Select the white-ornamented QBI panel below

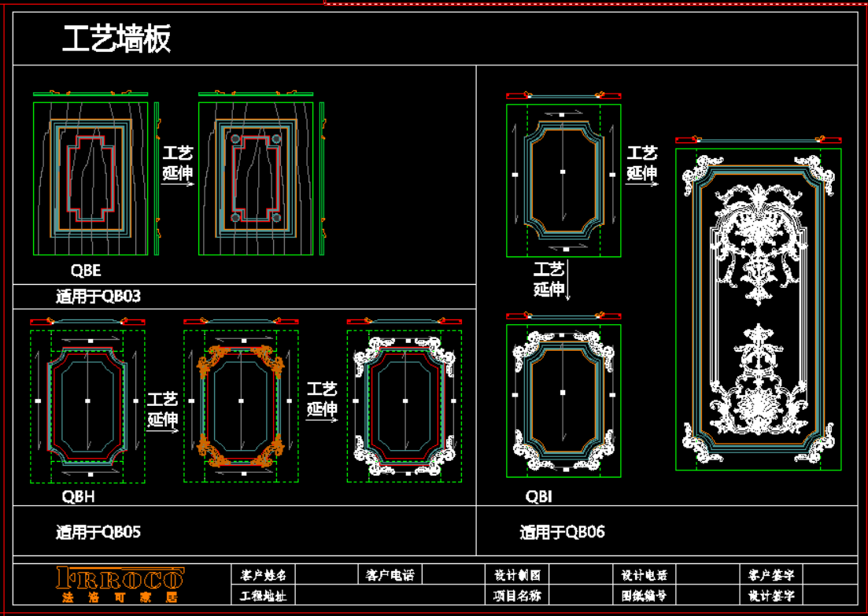563,400
